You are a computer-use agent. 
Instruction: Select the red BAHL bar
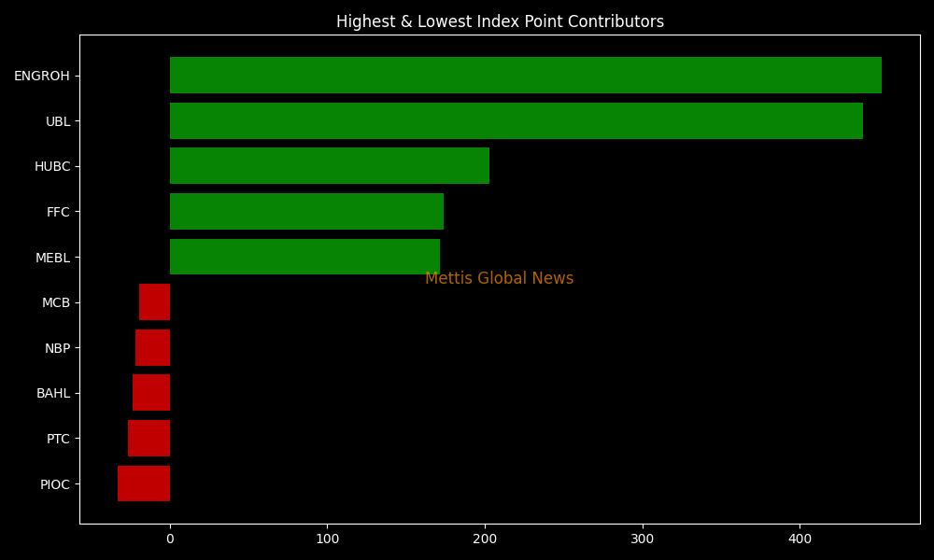pos(151,393)
